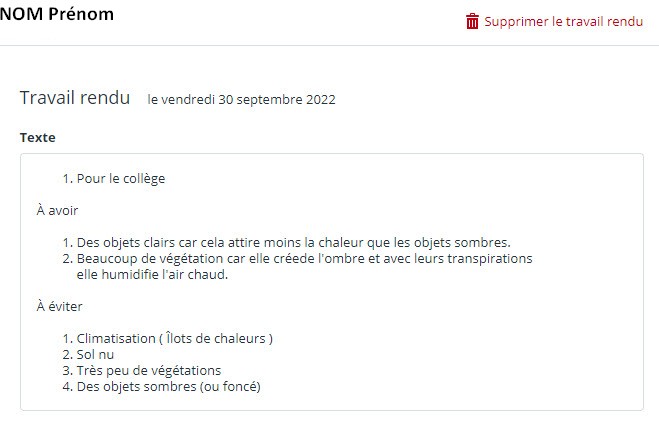Image resolution: width=659 pixels, height=426 pixels.
Task: Click the bold 'Texte' label
Action: (x=38, y=137)
